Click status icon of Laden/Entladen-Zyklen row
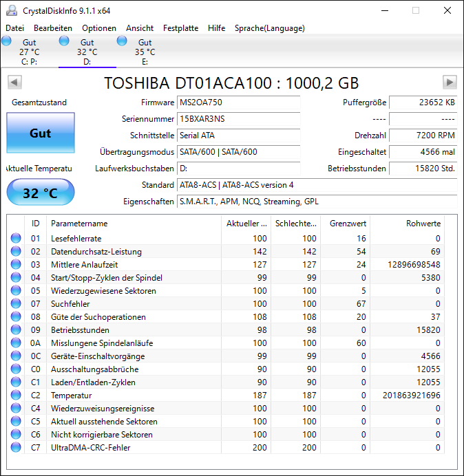 [x=16, y=382]
